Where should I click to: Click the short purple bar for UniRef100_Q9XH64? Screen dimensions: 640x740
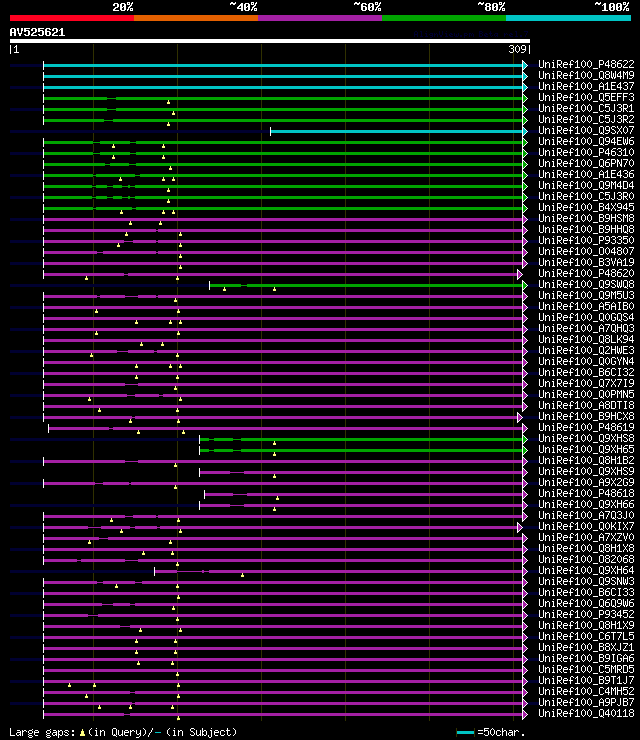[338, 572]
